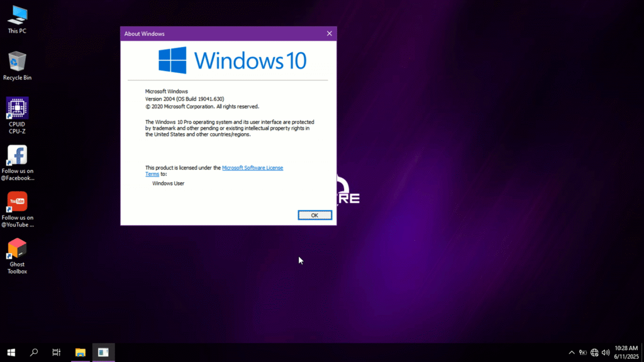Click the 'Windows User' licensee name

(168, 184)
